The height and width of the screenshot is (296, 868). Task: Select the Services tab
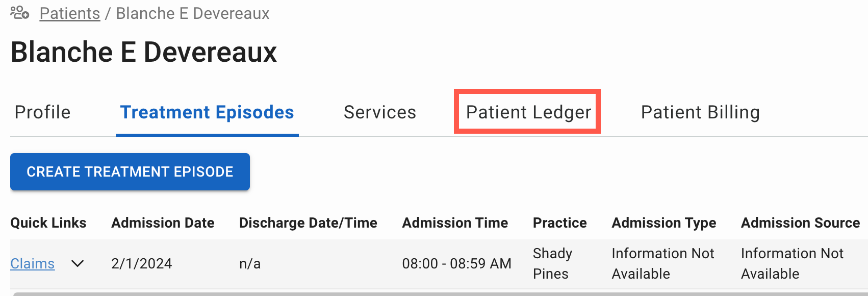[380, 112]
